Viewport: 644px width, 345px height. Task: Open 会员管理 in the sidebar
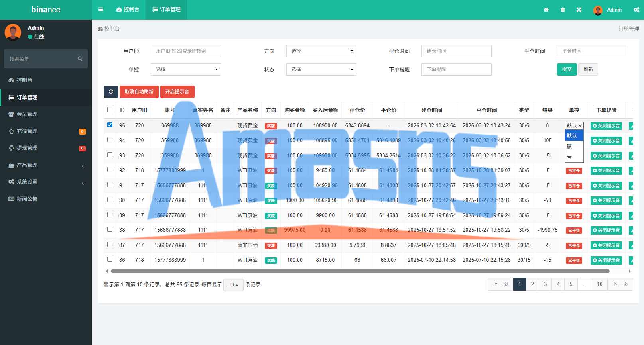click(x=46, y=114)
